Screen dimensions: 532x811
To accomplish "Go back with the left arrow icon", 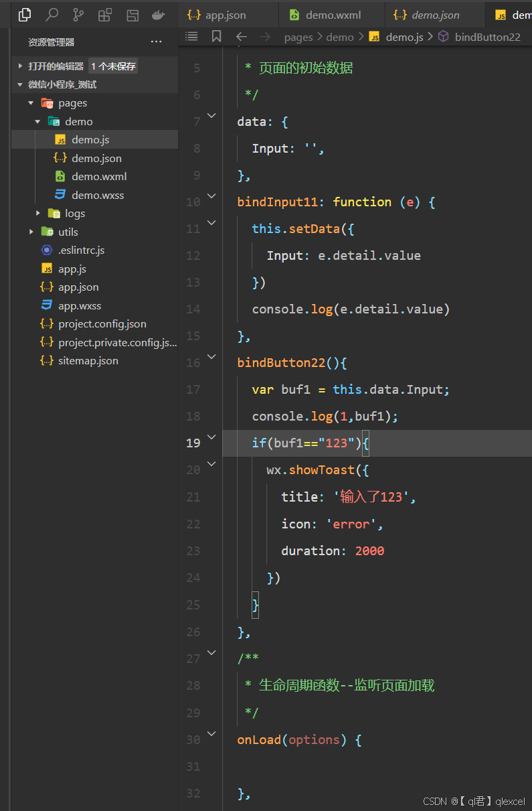I will coord(242,37).
